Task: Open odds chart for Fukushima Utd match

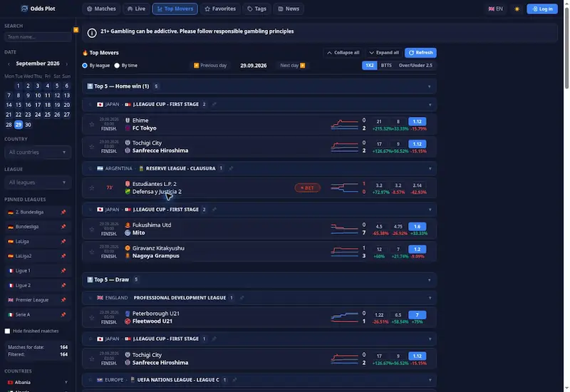Action: (x=344, y=229)
